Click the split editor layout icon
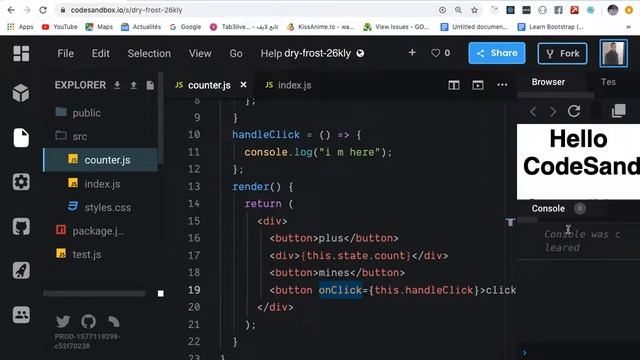Screen dimensions: 640x360 click(x=454, y=85)
